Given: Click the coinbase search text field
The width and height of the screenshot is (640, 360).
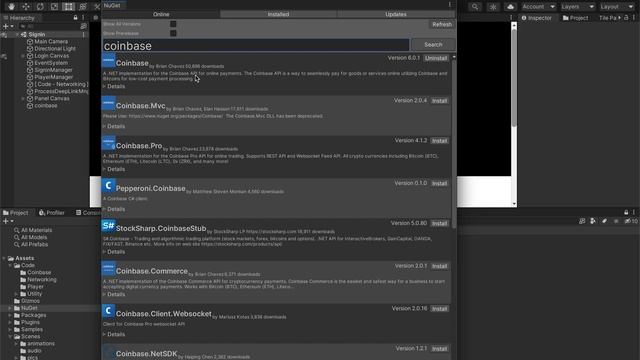Looking at the screenshot, I should pos(256,45).
